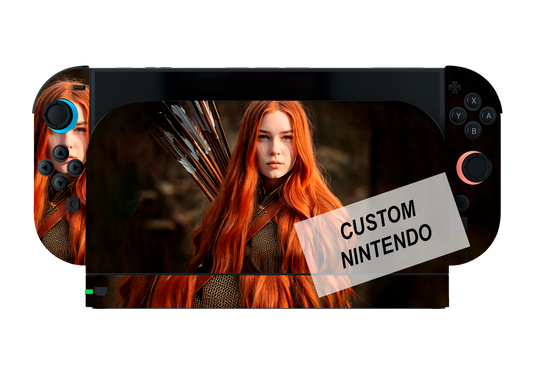Viewport: 533px width, 365px height.
Task: Select the left arrow directional button
Action: click(x=46, y=168)
